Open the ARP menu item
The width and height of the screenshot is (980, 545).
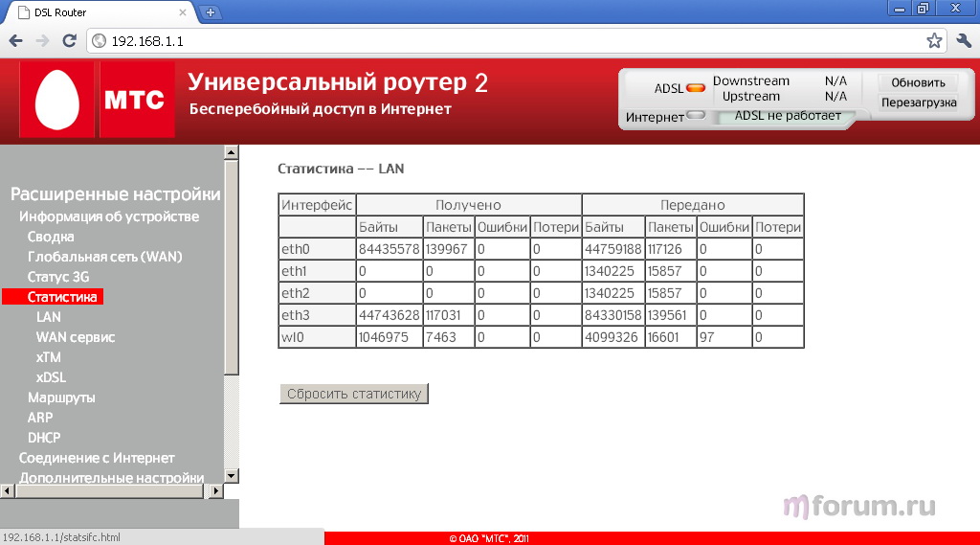click(40, 418)
